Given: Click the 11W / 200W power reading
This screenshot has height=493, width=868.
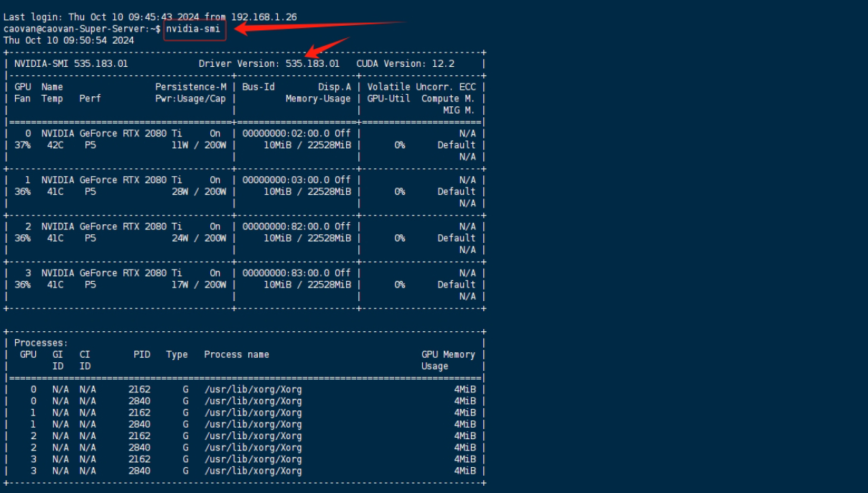Looking at the screenshot, I should click(199, 145).
